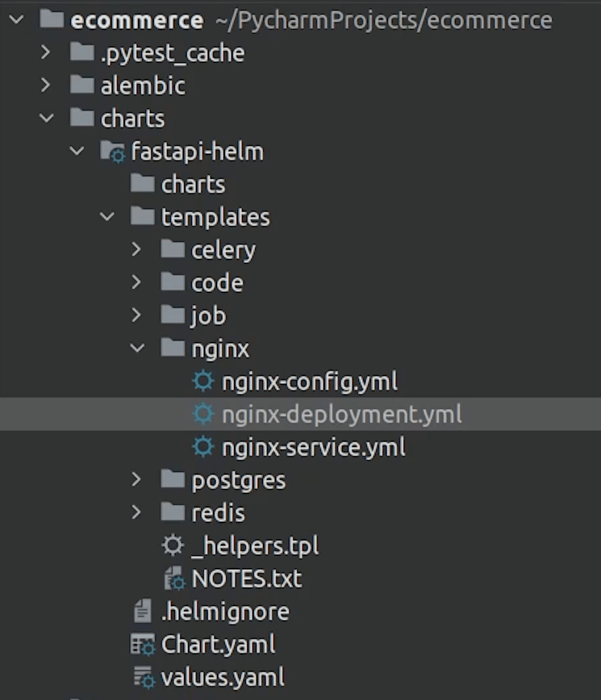Expand the alembic folder chevron
This screenshot has width=601, height=700.
[45, 85]
